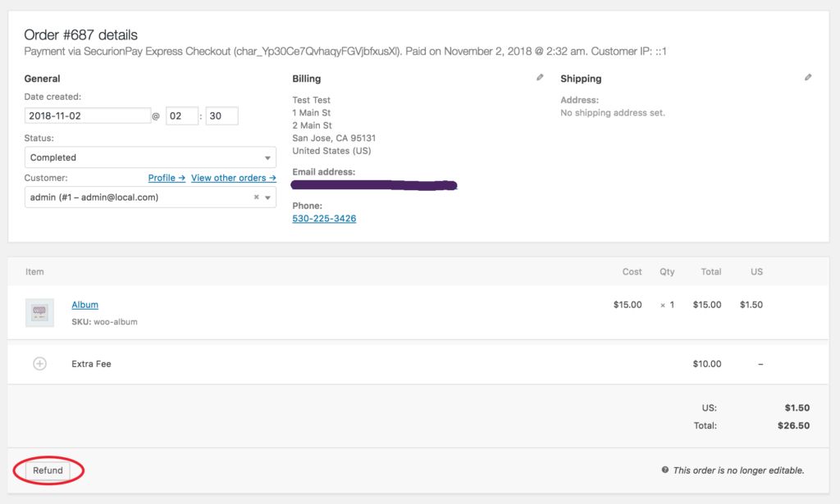The width and height of the screenshot is (840, 504).
Task: Select the Album cost $15.00 value
Action: click(628, 304)
